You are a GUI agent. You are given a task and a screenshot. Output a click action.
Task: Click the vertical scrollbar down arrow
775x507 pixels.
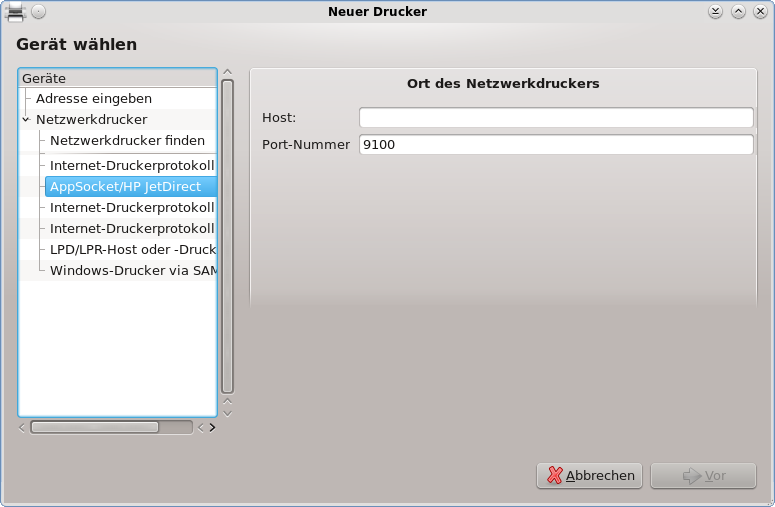pyautogui.click(x=227, y=414)
